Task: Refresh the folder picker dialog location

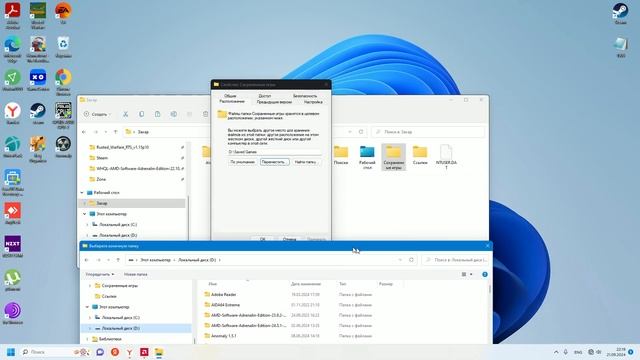Action: tap(411, 260)
